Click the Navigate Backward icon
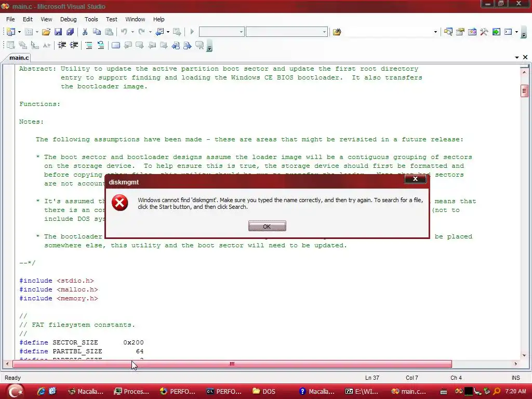 pyautogui.click(x=159, y=32)
